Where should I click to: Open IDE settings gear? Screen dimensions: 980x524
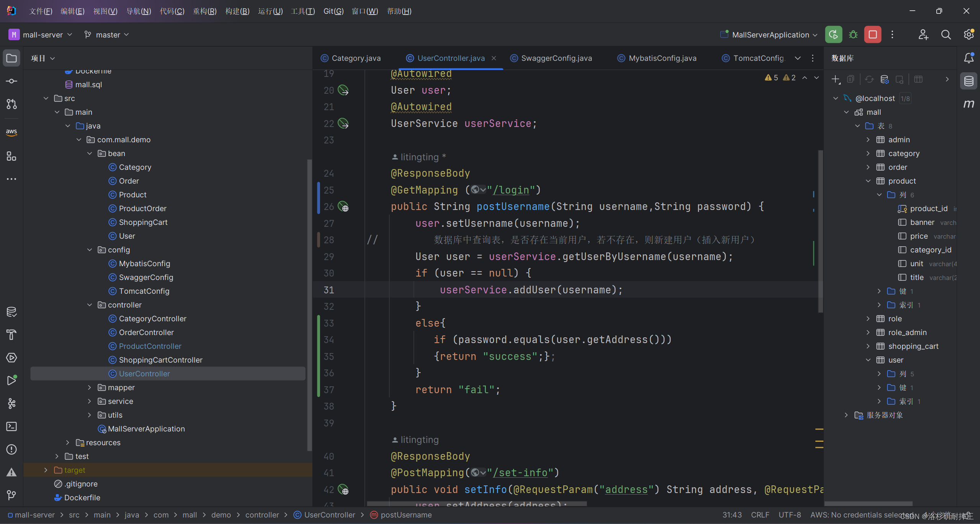tap(969, 35)
